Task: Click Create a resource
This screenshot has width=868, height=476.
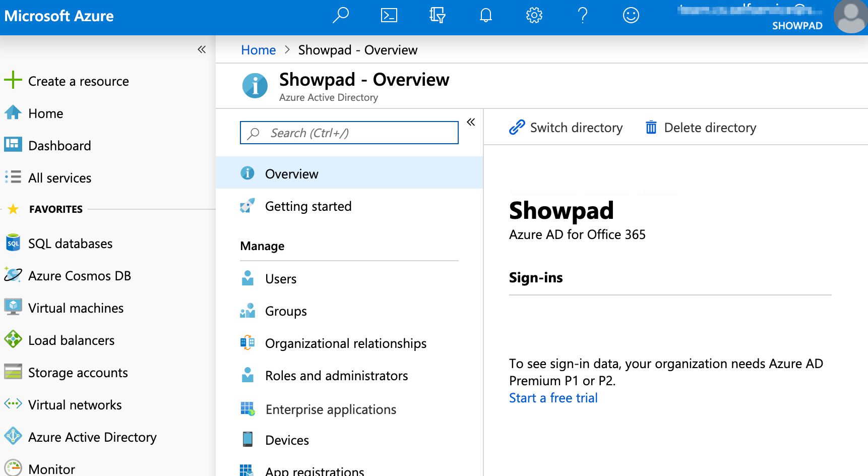Action: (78, 81)
